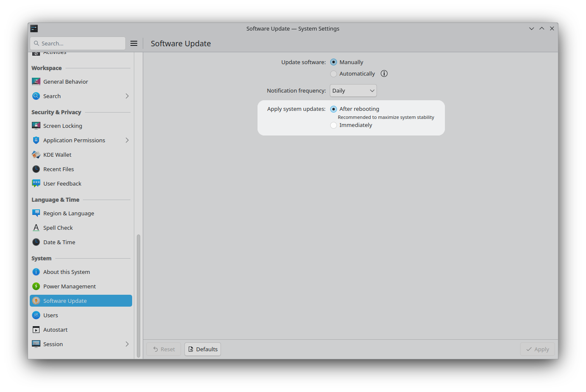Image resolution: width=586 pixels, height=392 pixels.
Task: Open the Notification frequency Daily dropdown
Action: click(x=353, y=90)
